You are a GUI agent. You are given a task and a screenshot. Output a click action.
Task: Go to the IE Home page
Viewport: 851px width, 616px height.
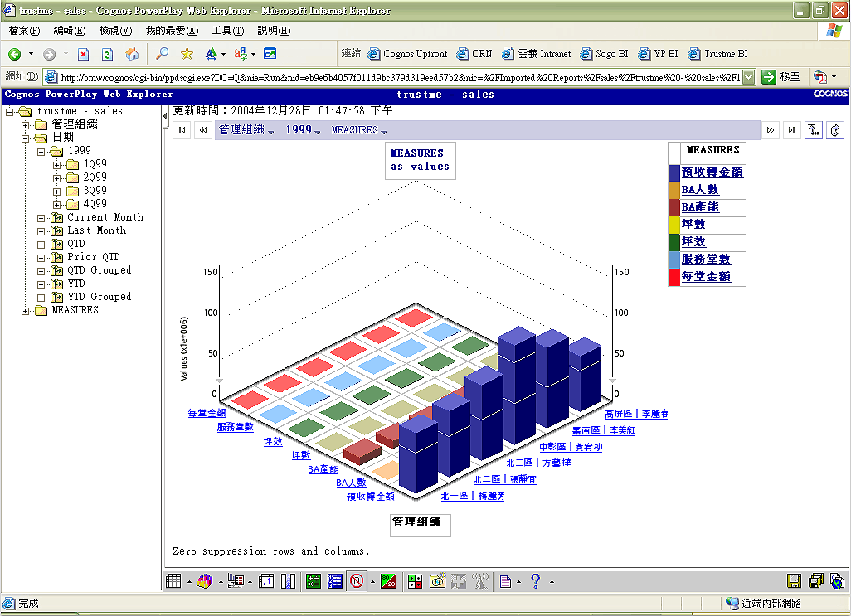[132, 54]
